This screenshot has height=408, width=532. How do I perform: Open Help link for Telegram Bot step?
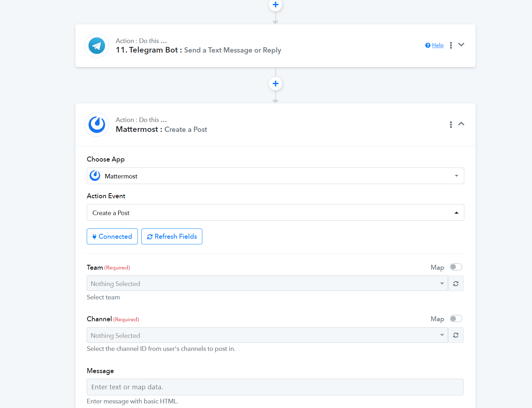pos(434,45)
